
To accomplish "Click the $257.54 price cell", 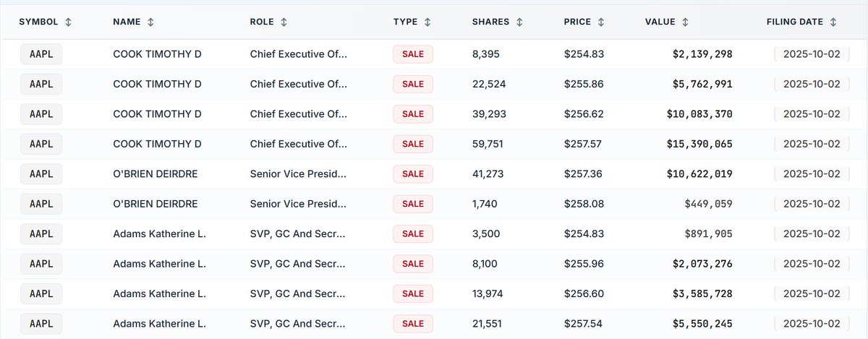I will point(583,324).
